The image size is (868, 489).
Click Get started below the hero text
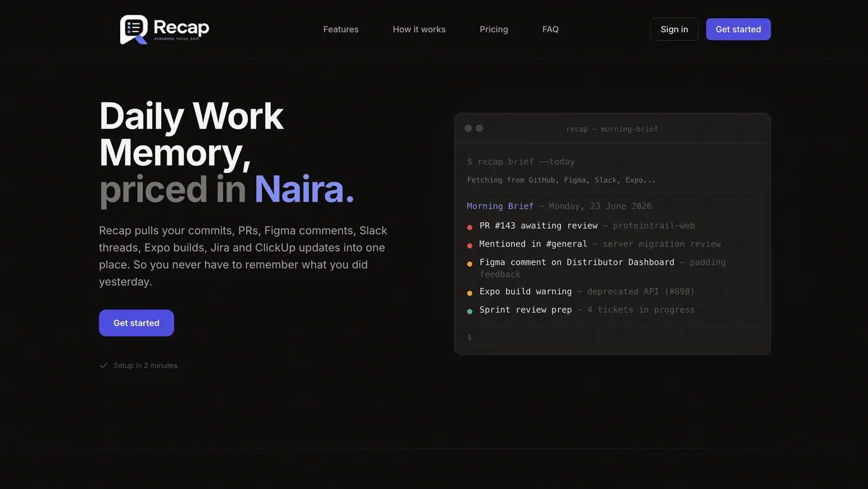point(136,323)
